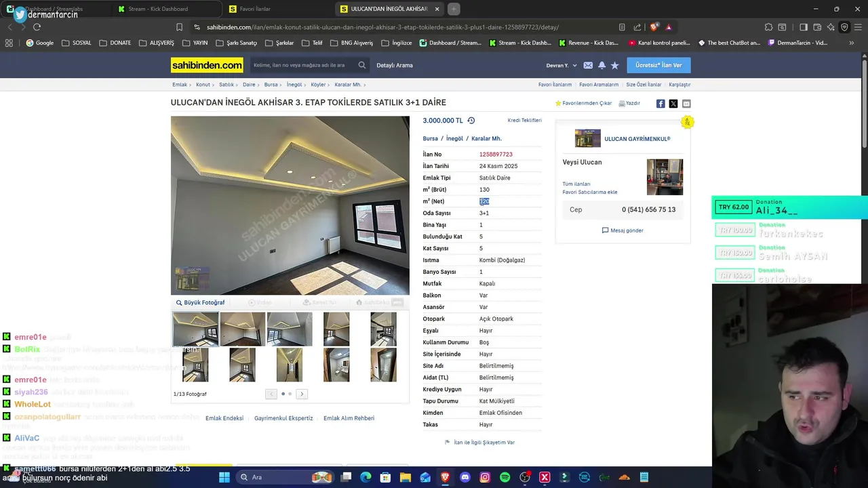The height and width of the screenshot is (488, 868).
Task: Bookmark this page via address bar icon
Action: pyautogui.click(x=179, y=27)
